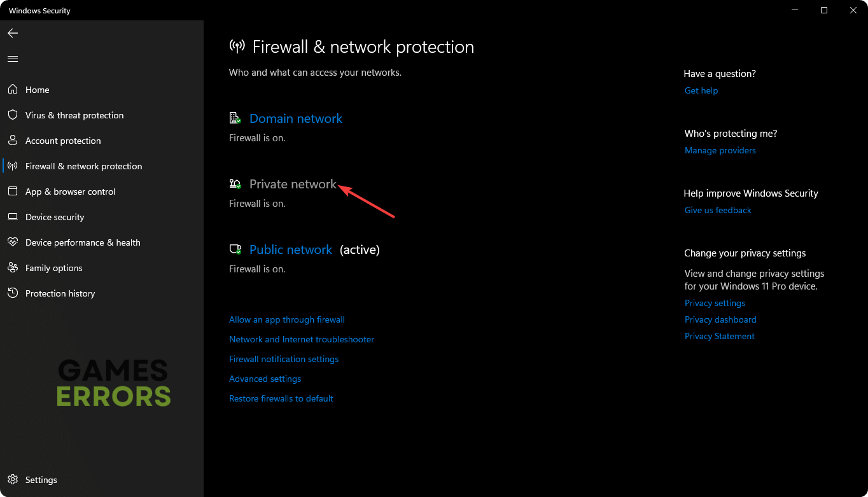Image resolution: width=868 pixels, height=497 pixels.
Task: Open the Domain network settings
Action: coord(295,118)
